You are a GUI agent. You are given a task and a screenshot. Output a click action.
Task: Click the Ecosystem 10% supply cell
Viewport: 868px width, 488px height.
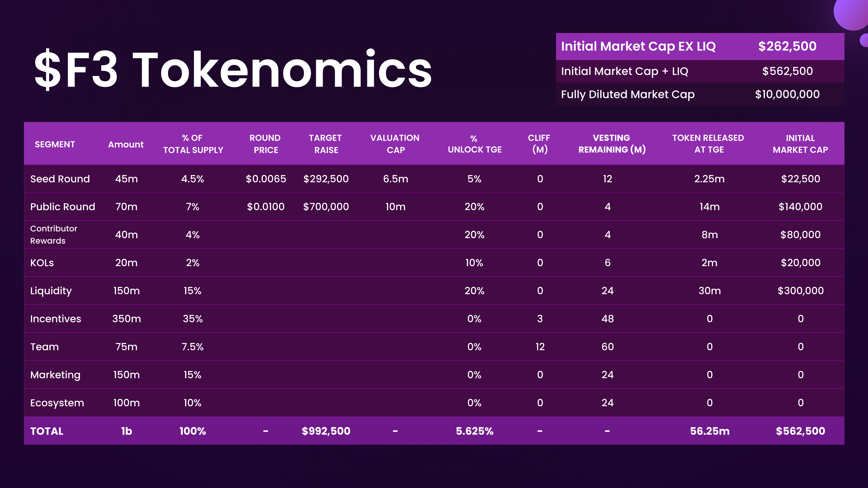pyautogui.click(x=192, y=403)
